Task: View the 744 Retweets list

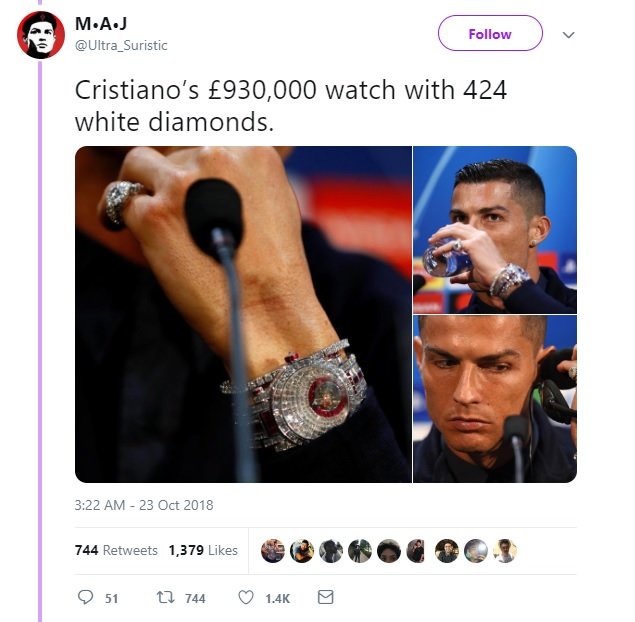Action: (116, 550)
